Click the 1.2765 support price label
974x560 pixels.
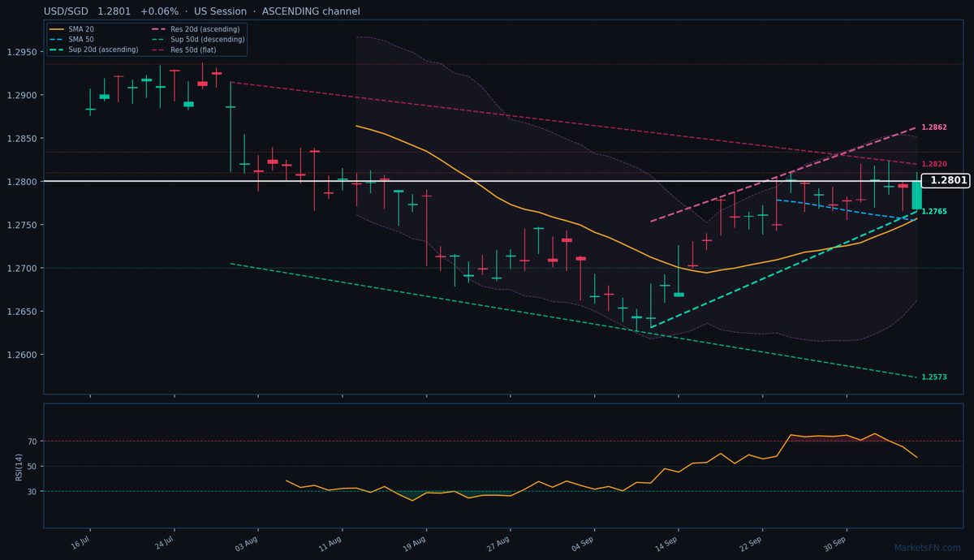point(934,211)
